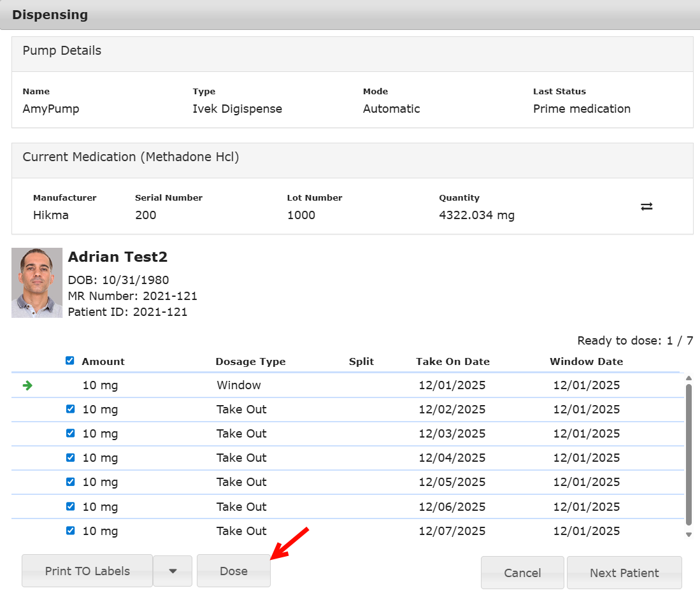Toggle the select-all checkbox beside Amount header
Viewport: 700px width, 593px height.
(x=70, y=361)
